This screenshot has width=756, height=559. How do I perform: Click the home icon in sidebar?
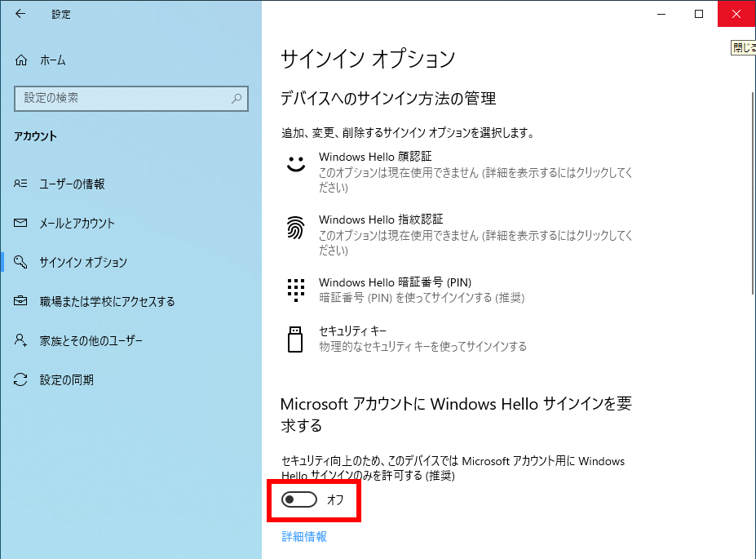tap(21, 60)
